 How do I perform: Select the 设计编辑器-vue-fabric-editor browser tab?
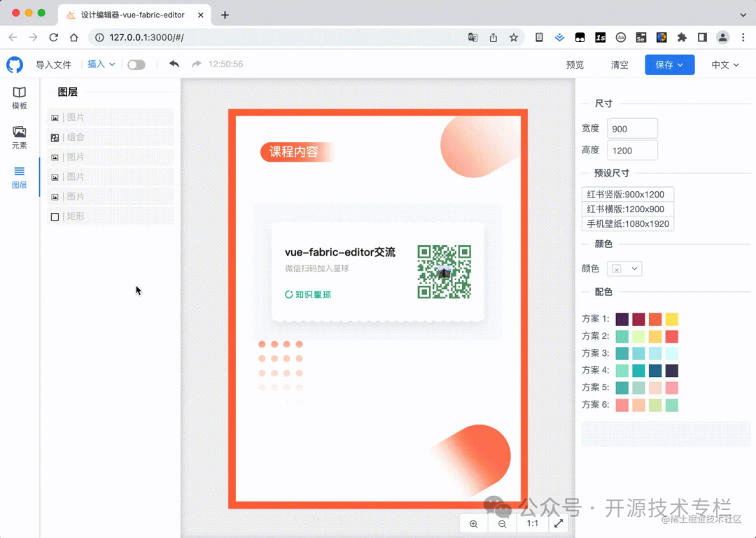[x=134, y=15]
